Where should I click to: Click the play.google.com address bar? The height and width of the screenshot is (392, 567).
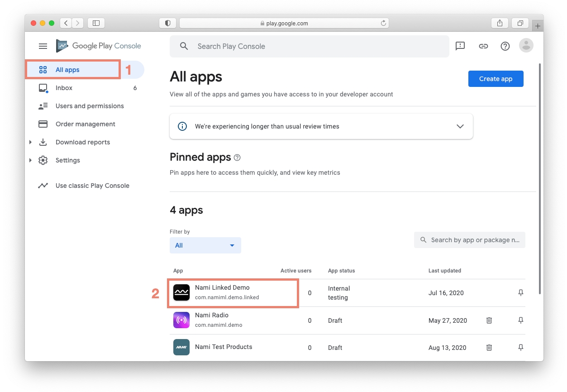tap(284, 23)
